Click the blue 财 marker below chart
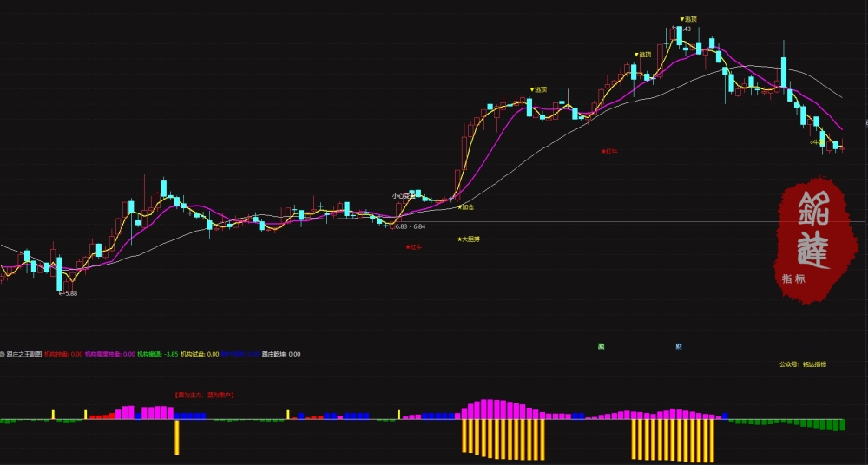 pyautogui.click(x=679, y=346)
